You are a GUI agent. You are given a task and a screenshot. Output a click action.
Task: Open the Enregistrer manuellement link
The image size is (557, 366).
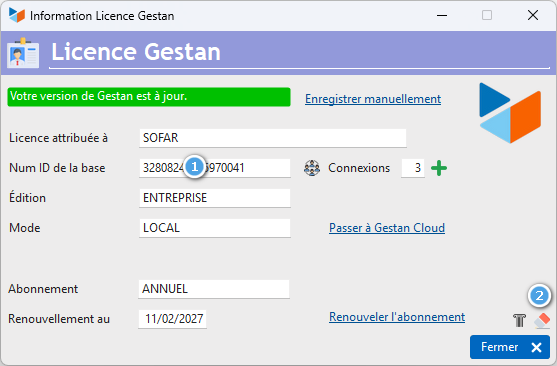click(373, 99)
